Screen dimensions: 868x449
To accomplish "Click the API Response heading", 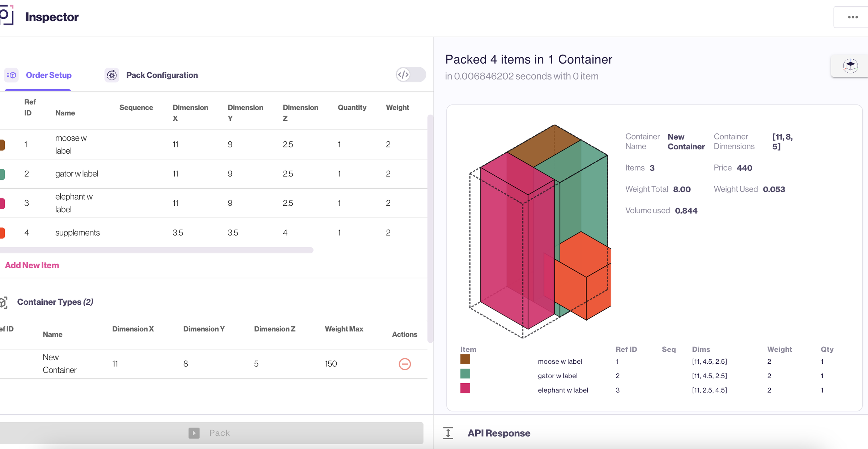I will pyautogui.click(x=499, y=433).
